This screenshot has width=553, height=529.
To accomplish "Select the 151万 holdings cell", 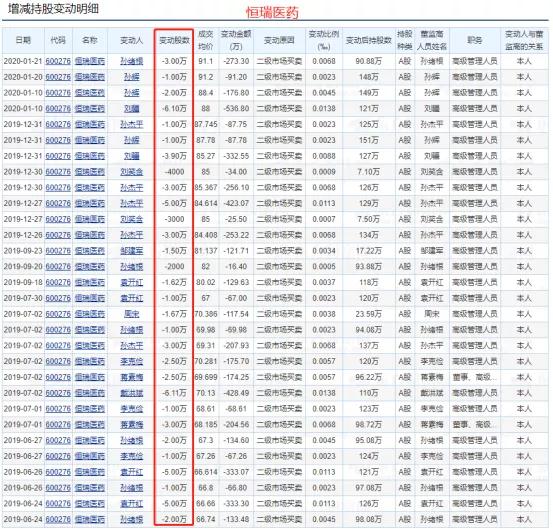I will coord(369,140).
